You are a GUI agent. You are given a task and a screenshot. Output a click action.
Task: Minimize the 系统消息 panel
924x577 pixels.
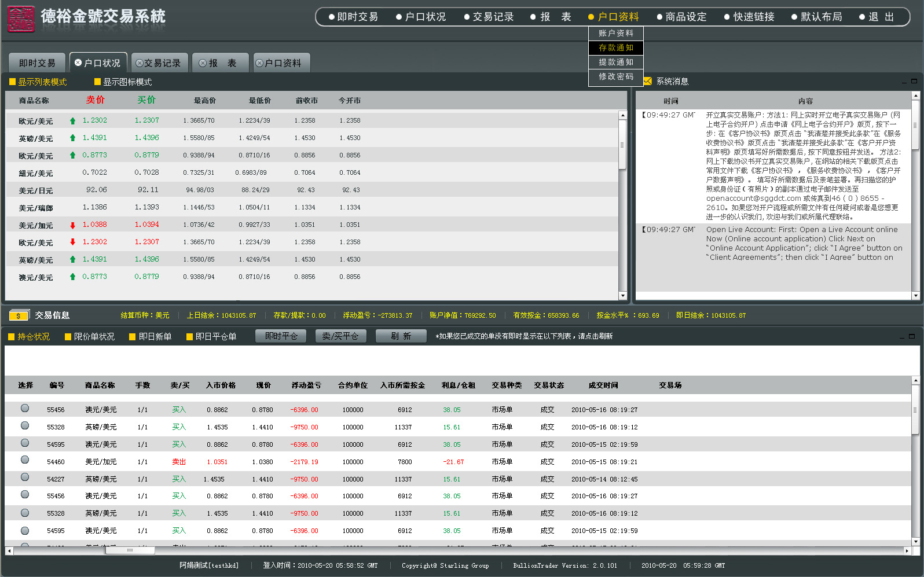click(x=904, y=82)
